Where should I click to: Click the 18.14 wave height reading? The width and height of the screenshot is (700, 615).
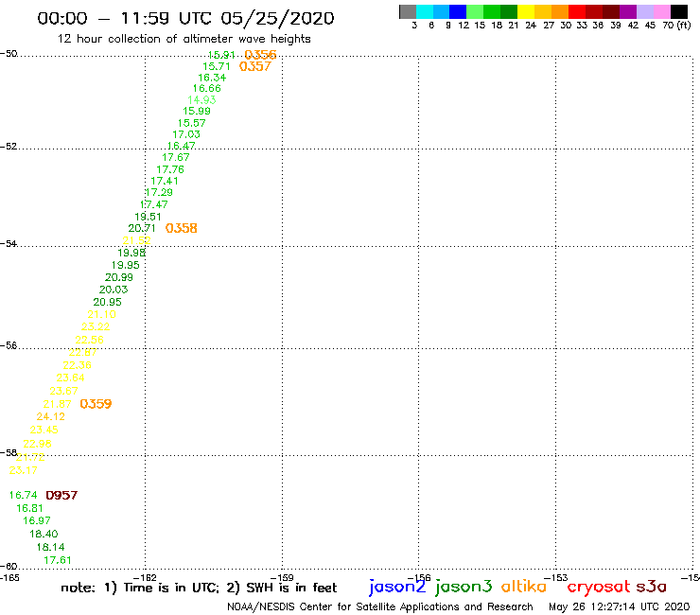coord(50,547)
